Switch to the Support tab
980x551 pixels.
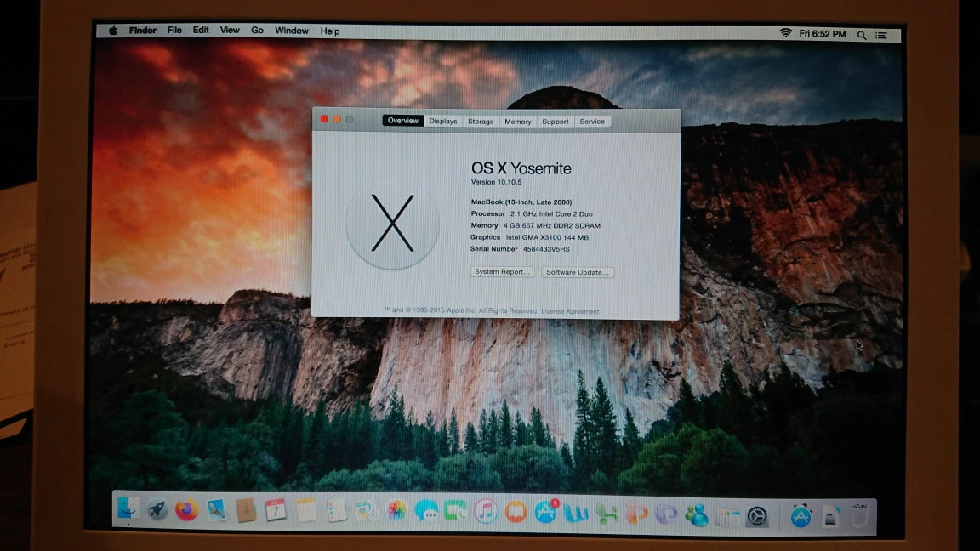coord(555,122)
